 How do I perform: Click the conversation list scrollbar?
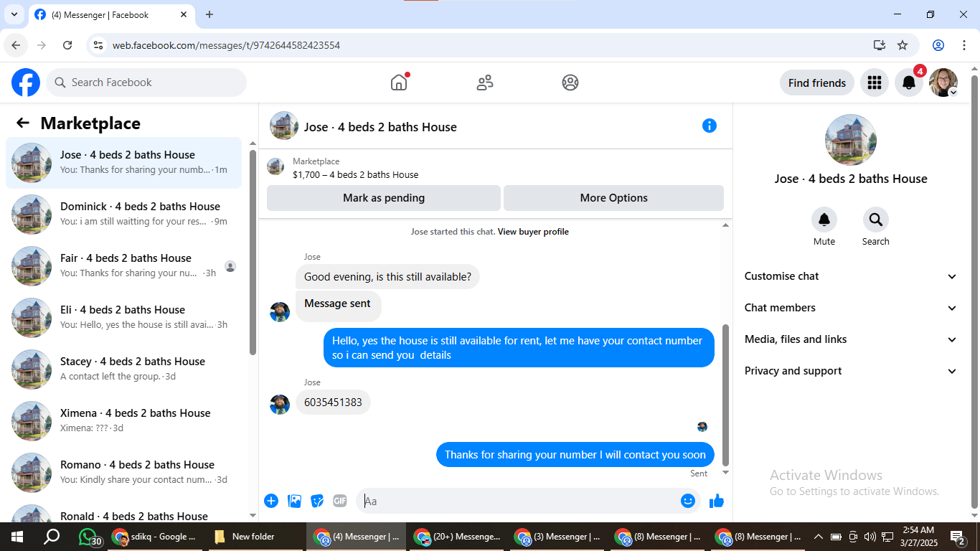tap(253, 253)
